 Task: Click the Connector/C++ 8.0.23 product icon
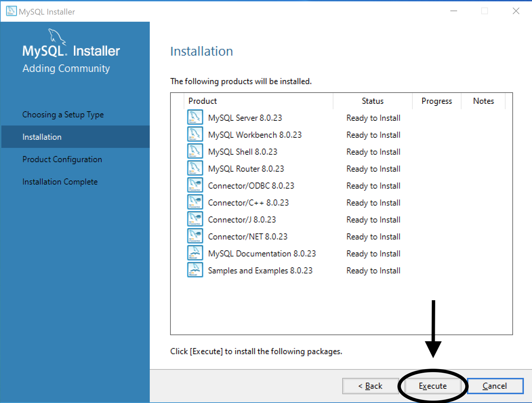pos(195,202)
